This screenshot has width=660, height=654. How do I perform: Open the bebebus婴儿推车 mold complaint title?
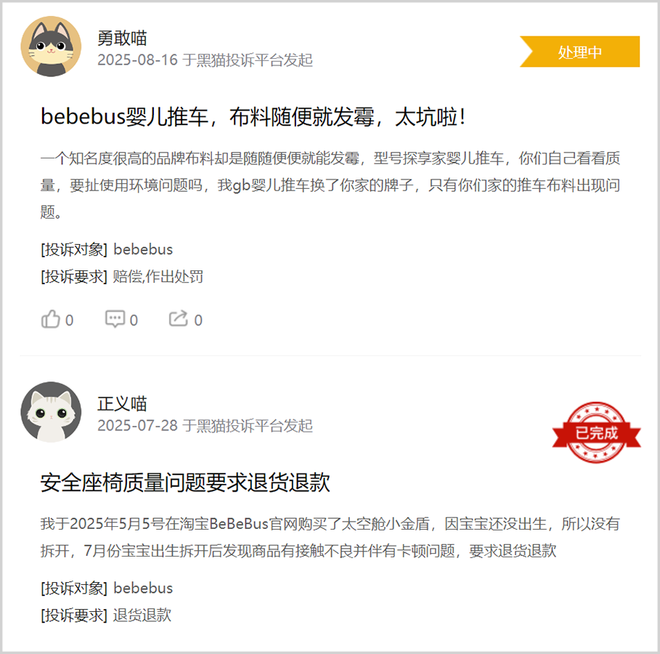click(253, 117)
